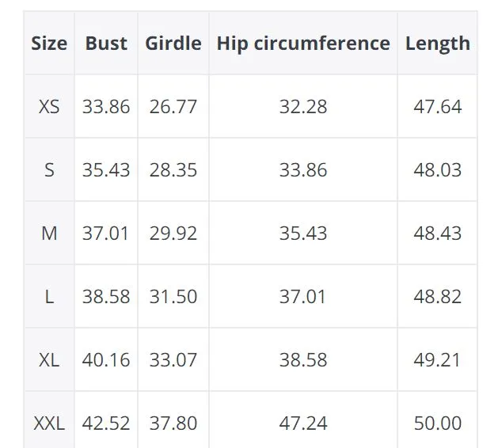Screen dimensions: 498x448
Task: Select the XXL size row label
Action: (49, 423)
